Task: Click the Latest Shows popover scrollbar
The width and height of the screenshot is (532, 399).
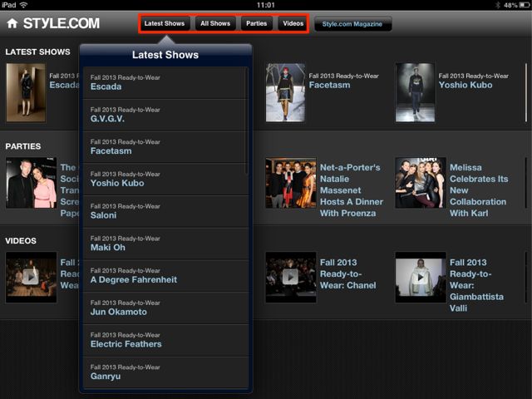Action: click(247, 121)
